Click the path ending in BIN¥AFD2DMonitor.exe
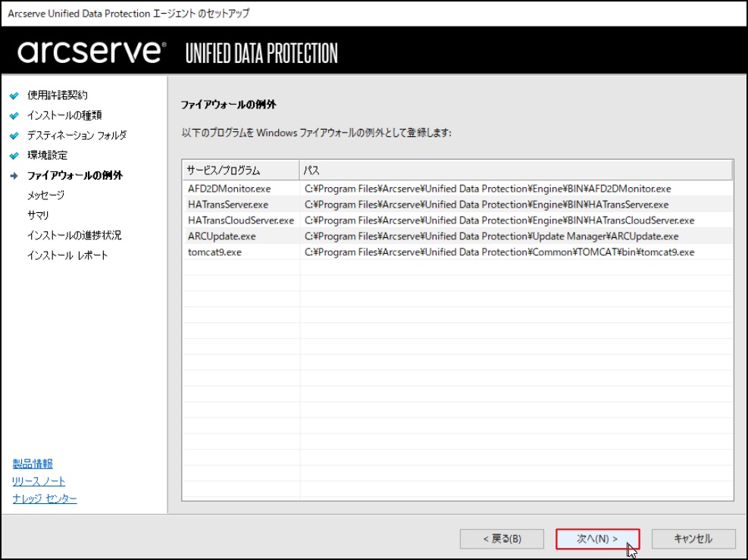Screen dimensions: 748x560 [487, 189]
